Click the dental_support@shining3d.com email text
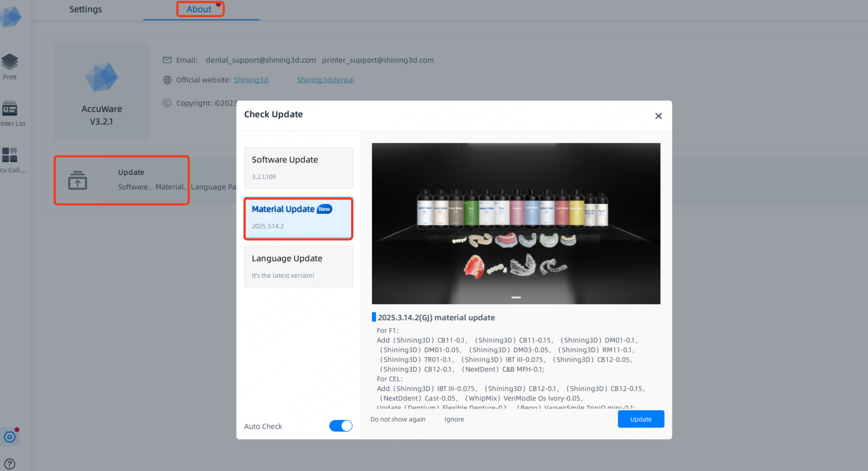The width and height of the screenshot is (868, 471). pos(261,60)
